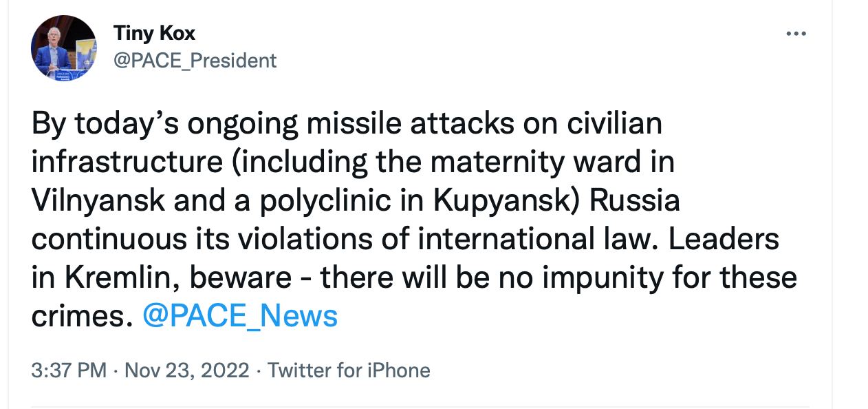Click the word "Kupyansk)" in the tweet
Viewport: 868px width, 409px height.
(x=507, y=200)
